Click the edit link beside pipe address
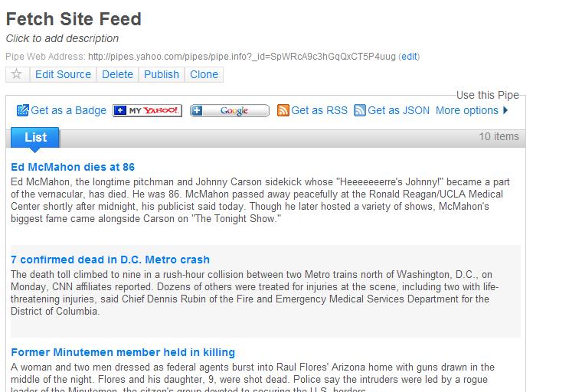Viewport: 569px width, 392px height. pyautogui.click(x=410, y=57)
